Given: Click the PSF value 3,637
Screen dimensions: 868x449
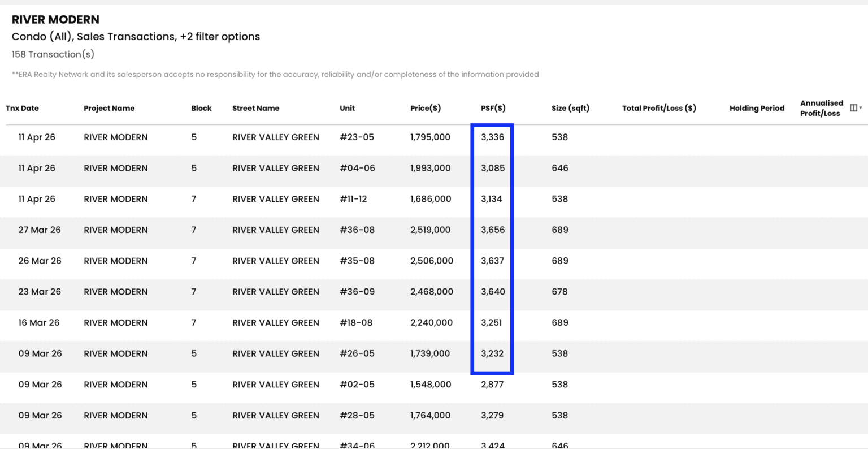Looking at the screenshot, I should pyautogui.click(x=492, y=261).
